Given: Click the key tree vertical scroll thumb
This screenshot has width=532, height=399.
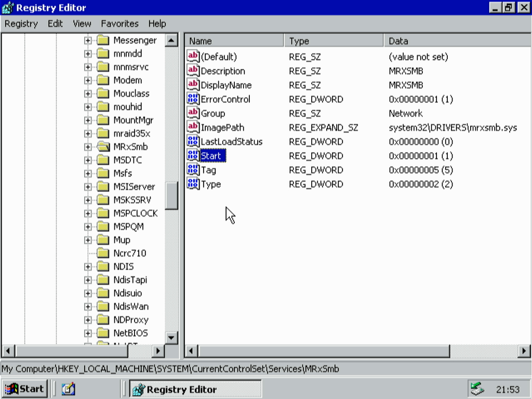Looking at the screenshot, I should 171,195.
